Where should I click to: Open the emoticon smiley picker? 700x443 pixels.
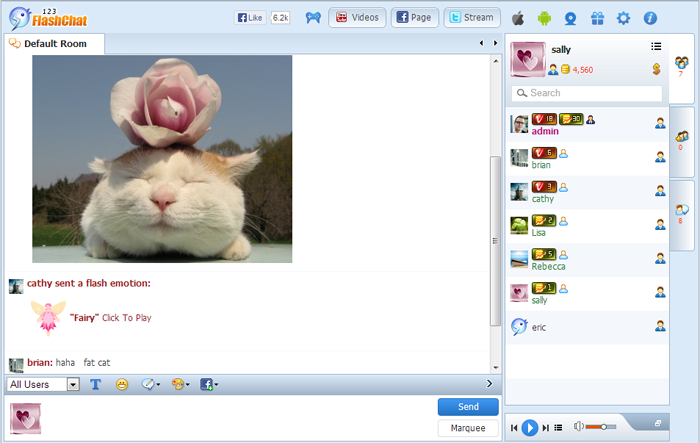122,384
